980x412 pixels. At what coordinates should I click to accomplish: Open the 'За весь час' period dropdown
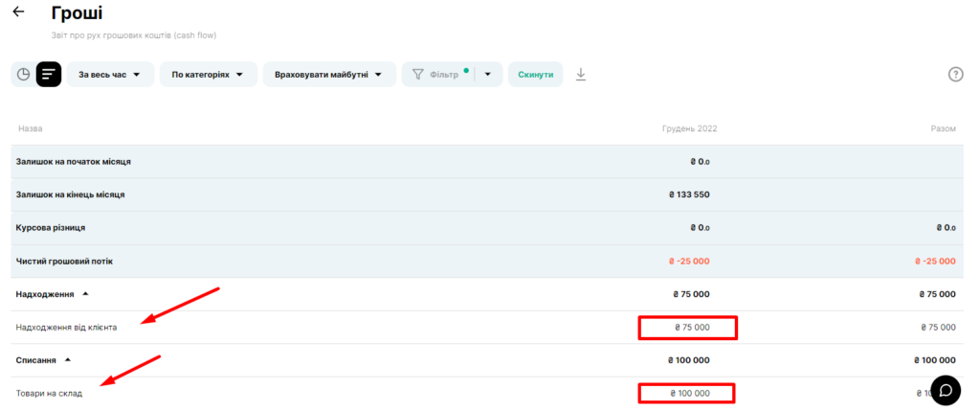(x=111, y=75)
